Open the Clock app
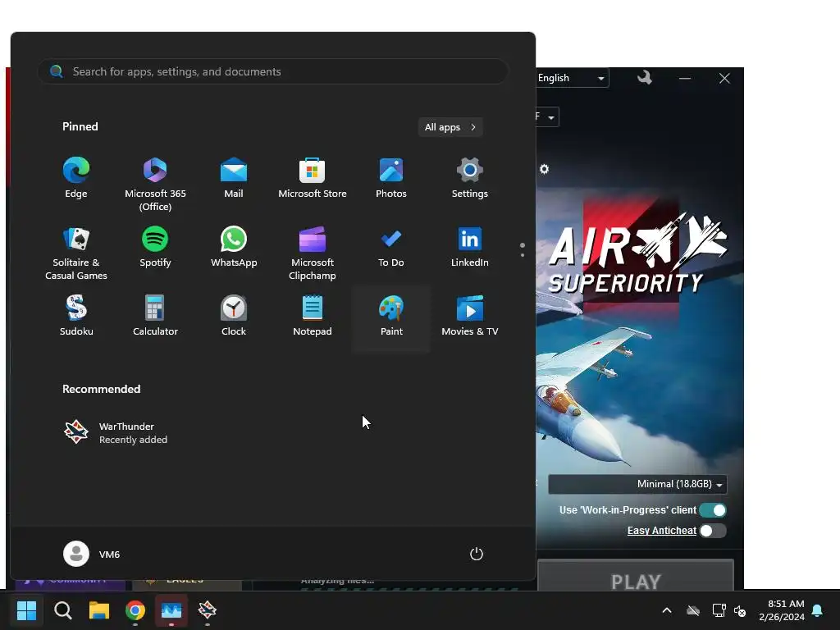Viewport: 840px width, 630px height. pos(234,316)
